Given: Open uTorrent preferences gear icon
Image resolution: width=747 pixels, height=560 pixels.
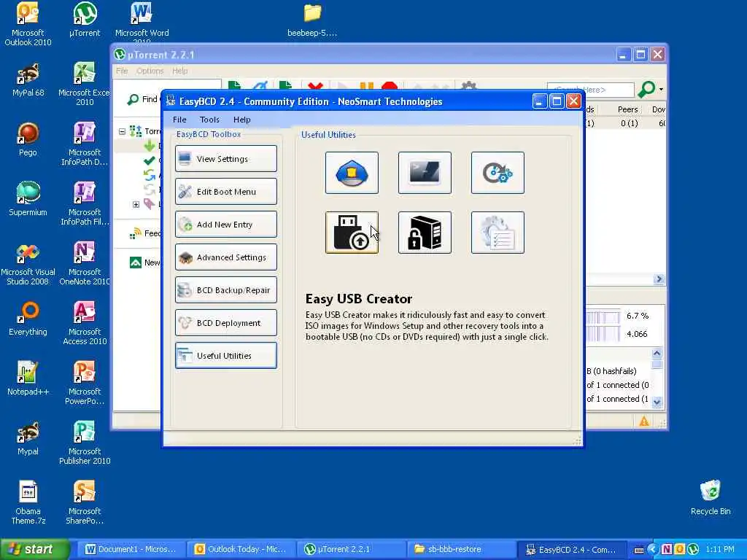Looking at the screenshot, I should (469, 86).
